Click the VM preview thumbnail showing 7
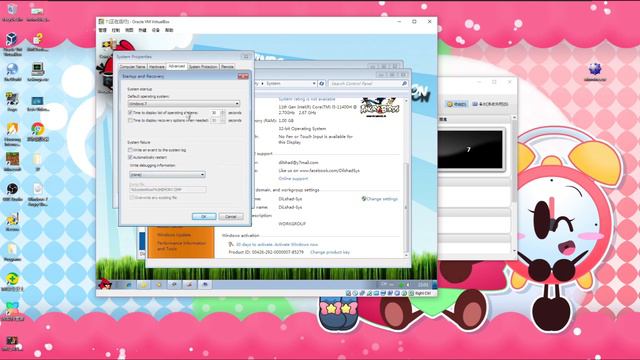 (470, 150)
